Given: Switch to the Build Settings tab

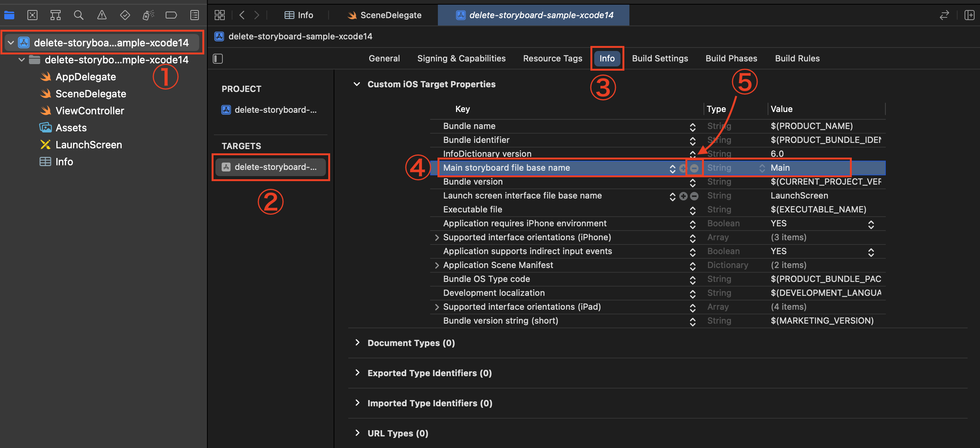Looking at the screenshot, I should pyautogui.click(x=660, y=58).
